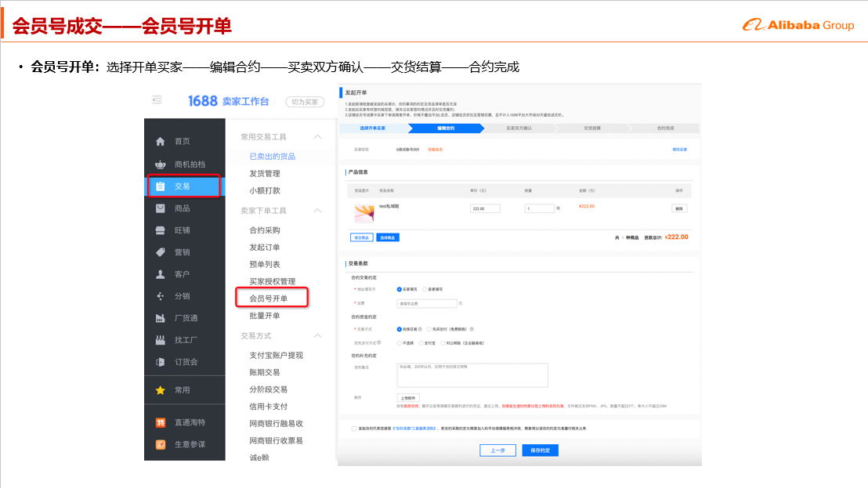This screenshot has width=868, height=488.
Task: Click the 直通淘特 orange icon
Action: tap(160, 423)
